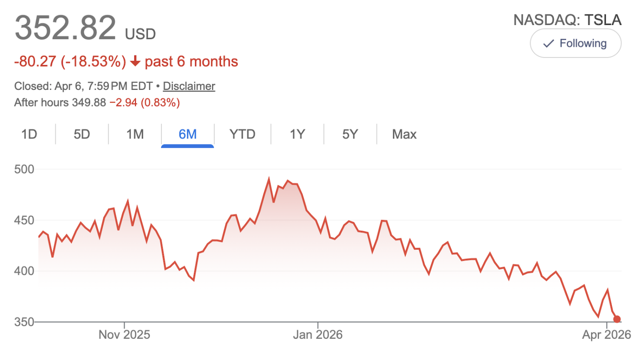Image resolution: width=644 pixels, height=358 pixels.
Task: Unfollow TSLA via the Following button
Action: [575, 43]
